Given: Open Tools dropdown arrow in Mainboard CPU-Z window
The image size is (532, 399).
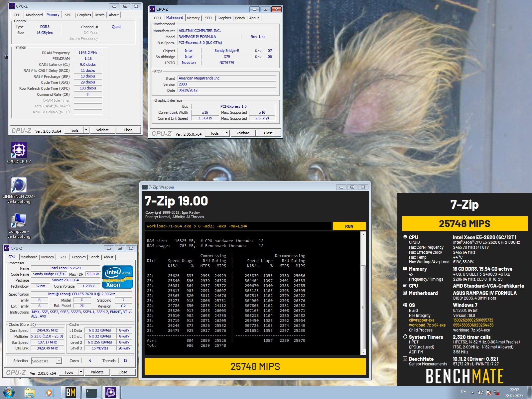Looking at the screenshot, I should tap(226, 133).
